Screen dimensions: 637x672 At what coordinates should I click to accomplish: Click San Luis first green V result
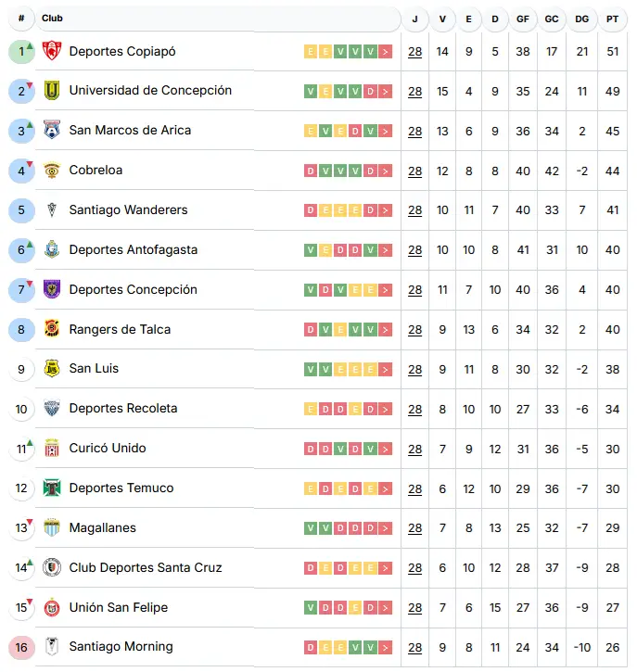(311, 369)
